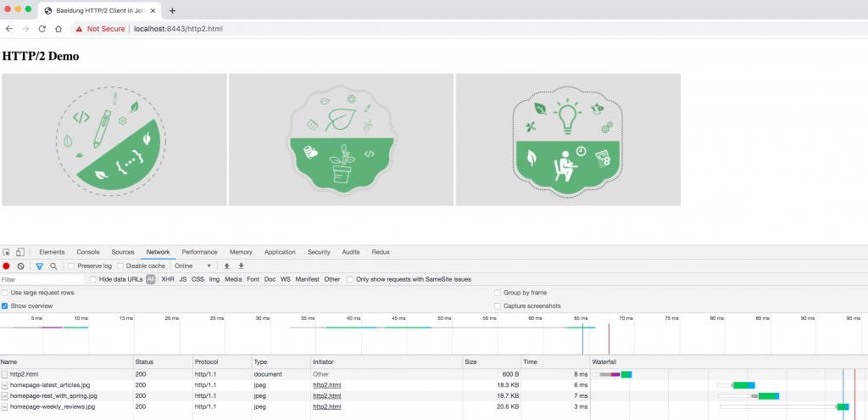Click the homepage-weekly_reviews.jpg image file icon
This screenshot has height=420, width=868.
4,406
